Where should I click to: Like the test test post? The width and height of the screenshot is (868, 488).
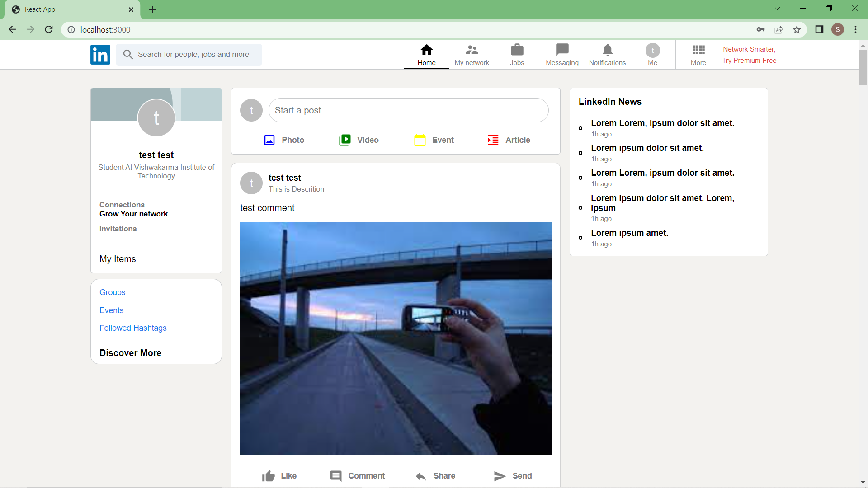pos(279,476)
